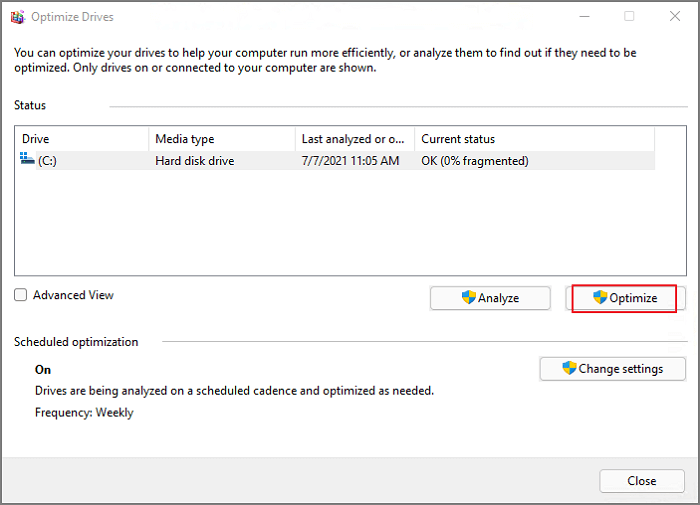Click the shield icon on Optimize

click(600, 298)
